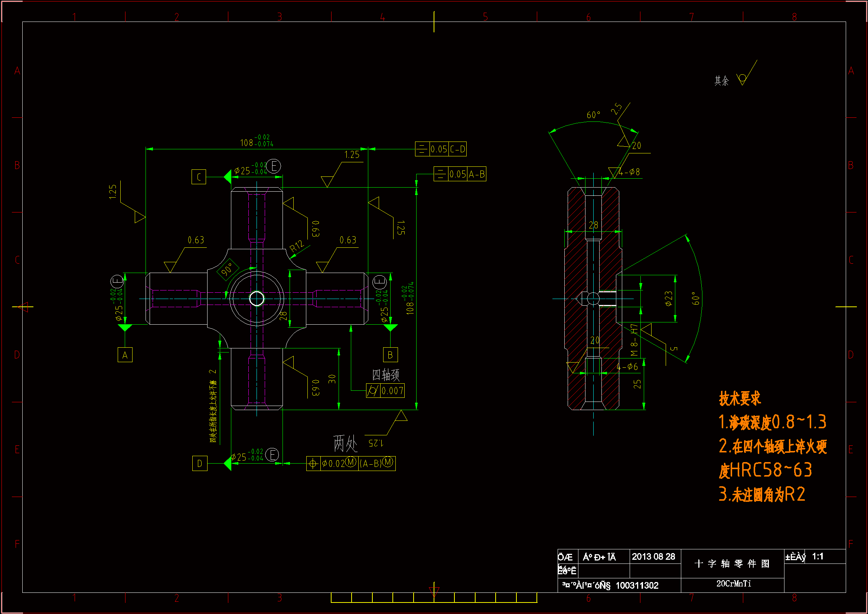The width and height of the screenshot is (868, 614).
Task: Click the 十字轴零件图 title cell
Action: point(732,564)
